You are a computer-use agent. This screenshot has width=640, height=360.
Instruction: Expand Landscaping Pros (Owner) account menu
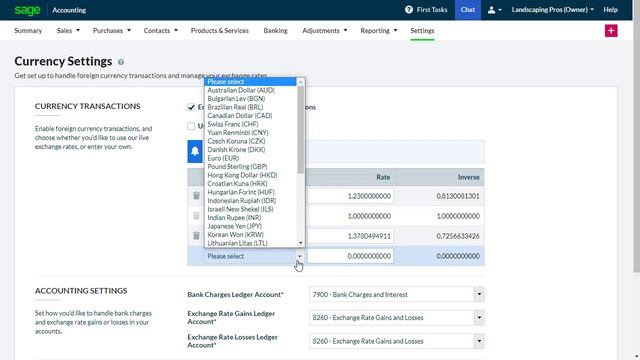tap(553, 10)
